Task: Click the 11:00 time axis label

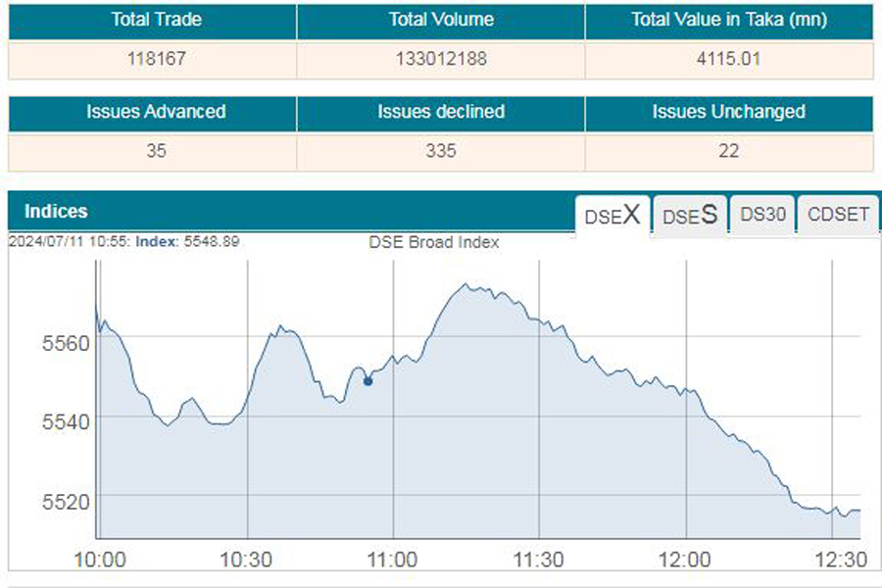Action: 392,560
